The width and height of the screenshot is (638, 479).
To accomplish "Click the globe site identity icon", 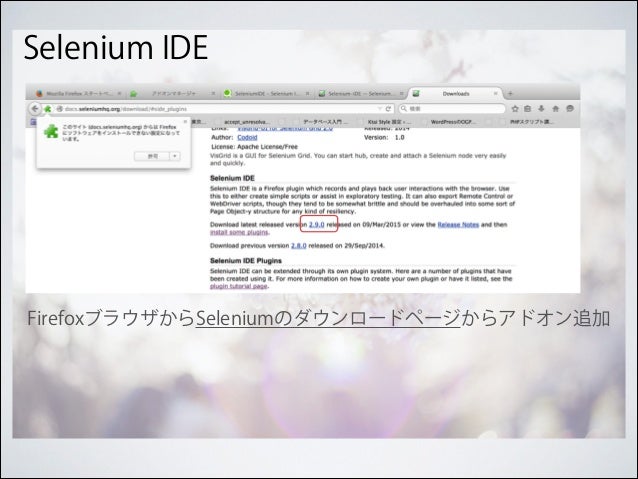I will click(x=59, y=109).
